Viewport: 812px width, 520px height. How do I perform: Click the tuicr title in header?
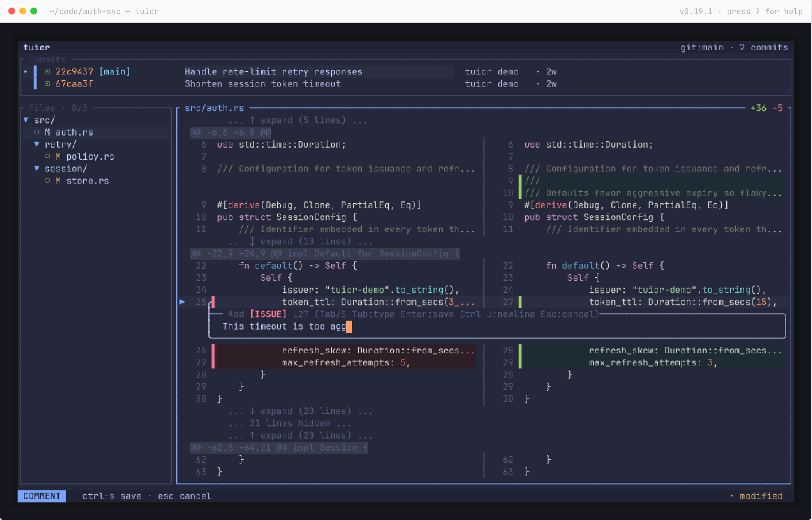click(37, 47)
